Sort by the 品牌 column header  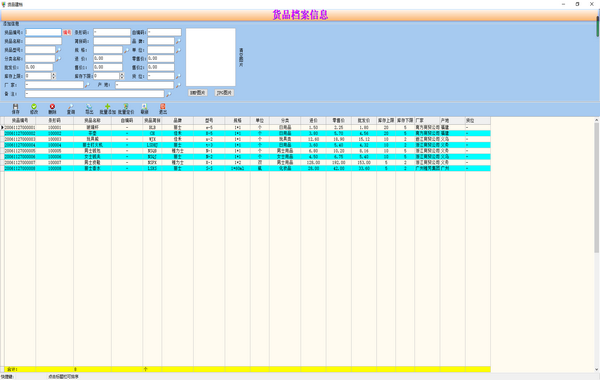(x=178, y=121)
